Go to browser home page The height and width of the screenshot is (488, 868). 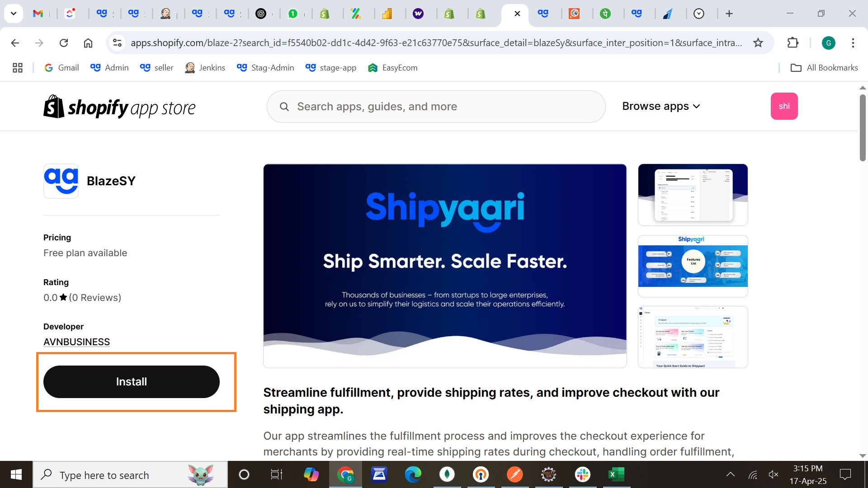point(88,43)
